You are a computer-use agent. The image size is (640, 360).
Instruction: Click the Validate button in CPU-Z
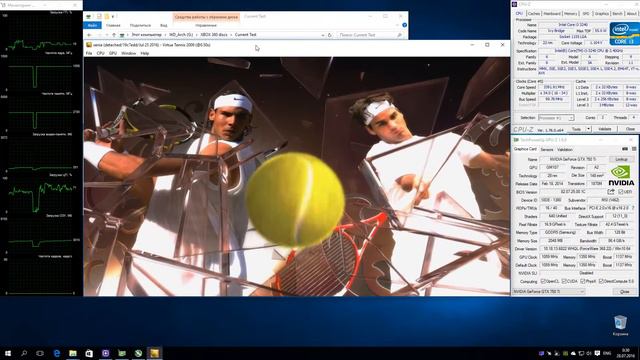tap(604, 129)
